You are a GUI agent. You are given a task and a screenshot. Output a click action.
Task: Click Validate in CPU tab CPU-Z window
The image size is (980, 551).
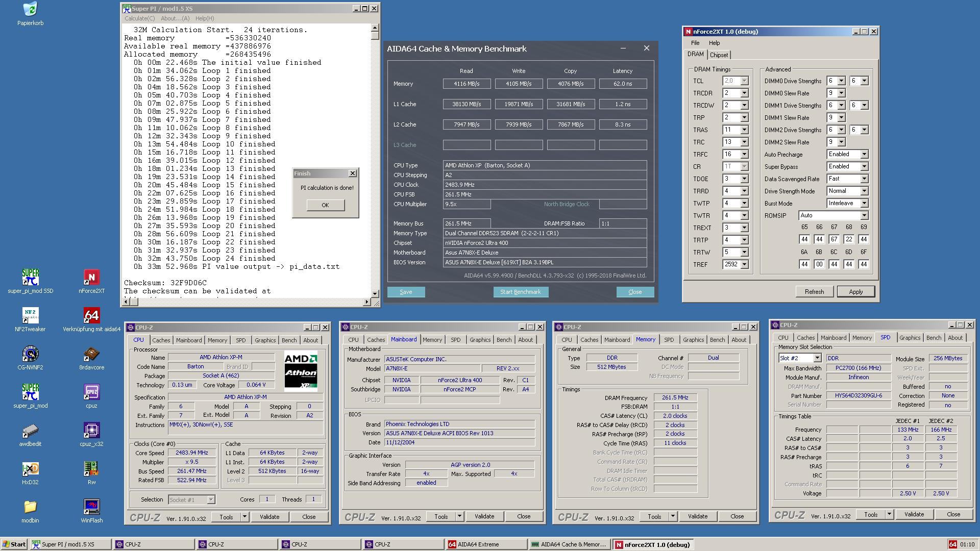(269, 517)
